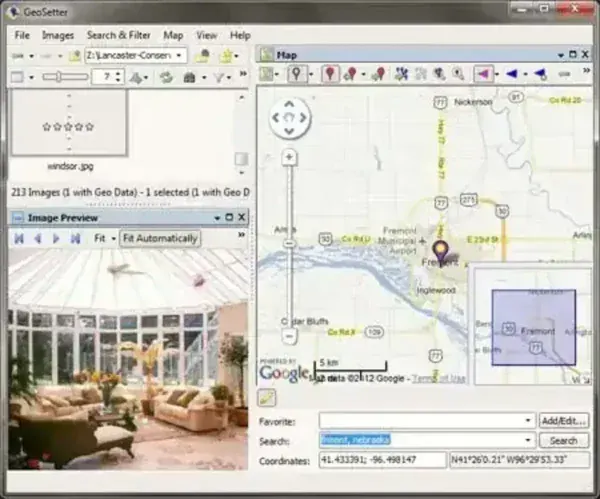The image size is (600, 499).
Task: Go to last image in preview
Action: tap(75, 238)
